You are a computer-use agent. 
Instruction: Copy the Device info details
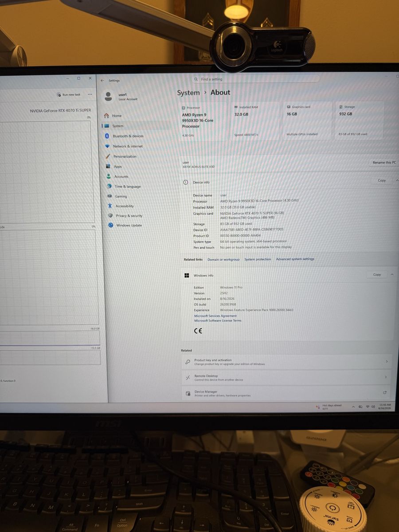382,180
